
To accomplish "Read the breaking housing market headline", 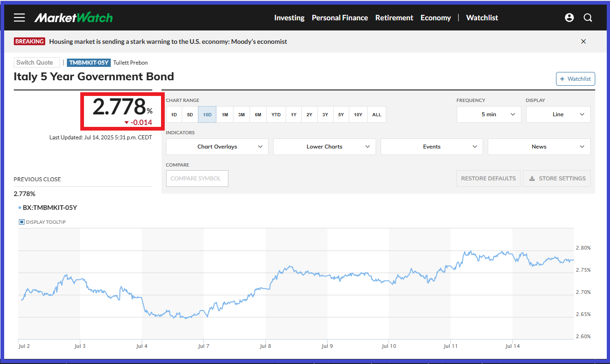I will coord(168,42).
